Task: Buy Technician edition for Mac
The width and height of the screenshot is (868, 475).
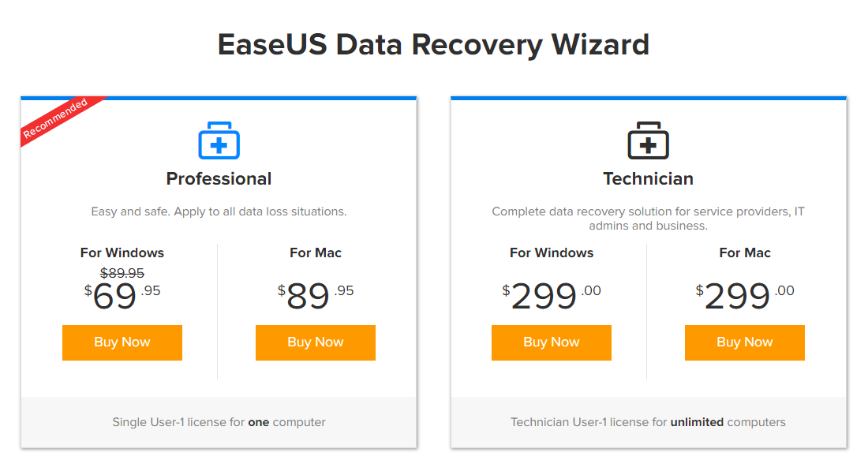Action: tap(745, 342)
